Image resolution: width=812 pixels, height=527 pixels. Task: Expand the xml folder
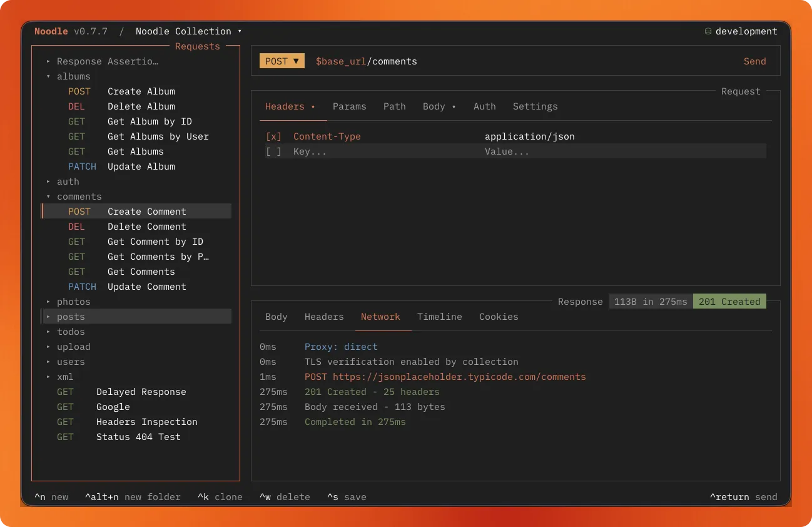(x=60, y=377)
